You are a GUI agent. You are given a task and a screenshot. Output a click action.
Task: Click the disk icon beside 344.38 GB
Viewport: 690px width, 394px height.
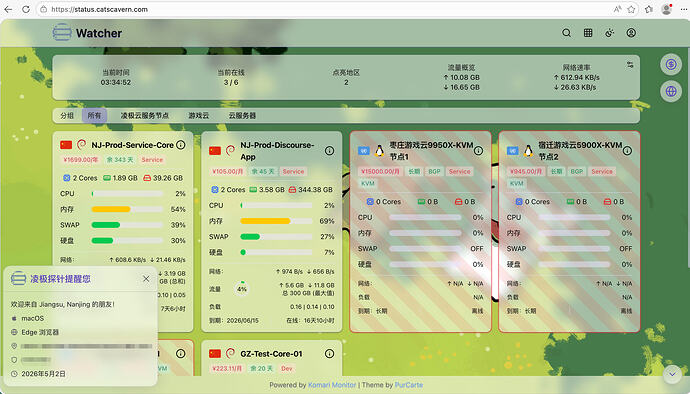(x=292, y=190)
